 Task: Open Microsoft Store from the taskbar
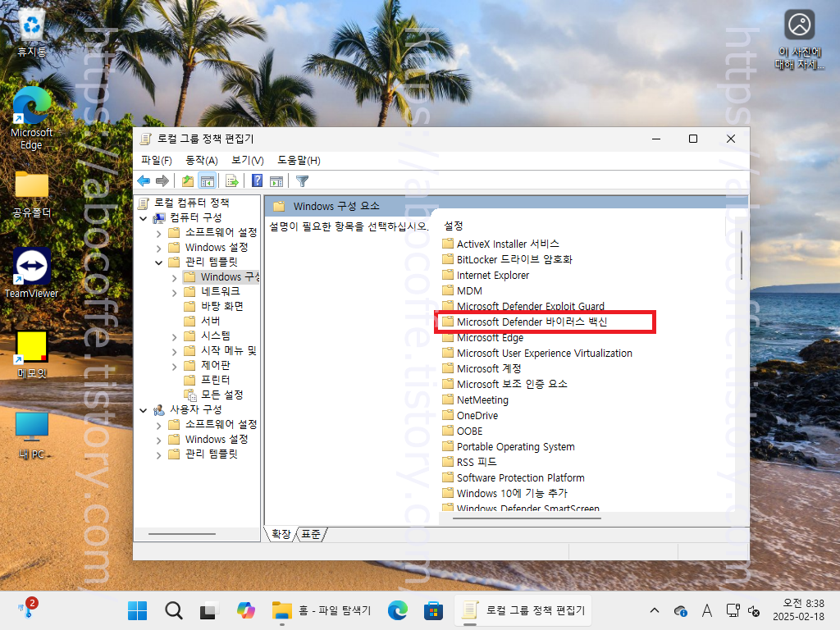433,610
